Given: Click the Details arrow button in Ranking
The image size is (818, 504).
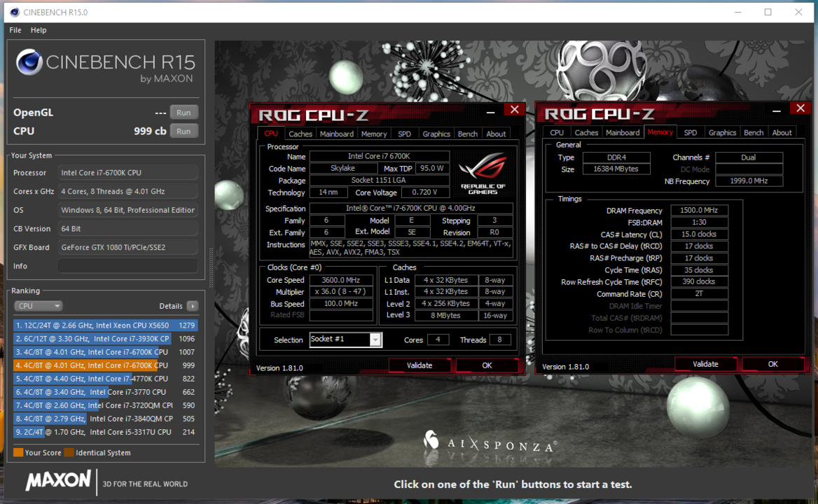Looking at the screenshot, I should (193, 306).
